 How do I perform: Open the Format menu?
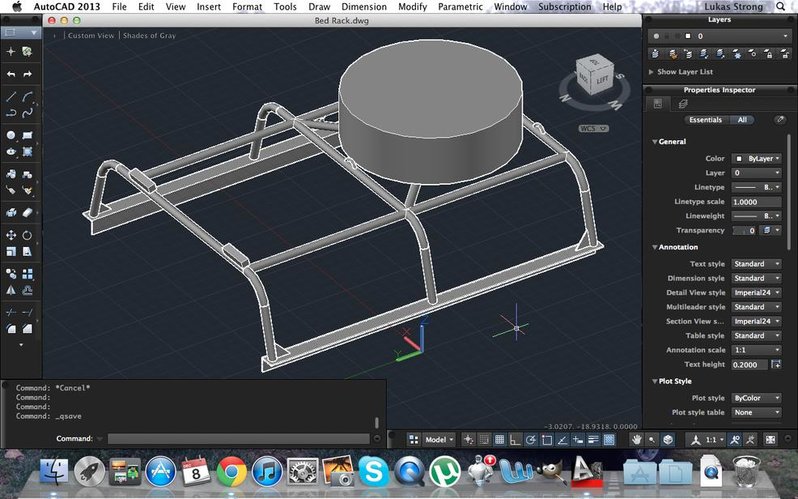(x=247, y=7)
